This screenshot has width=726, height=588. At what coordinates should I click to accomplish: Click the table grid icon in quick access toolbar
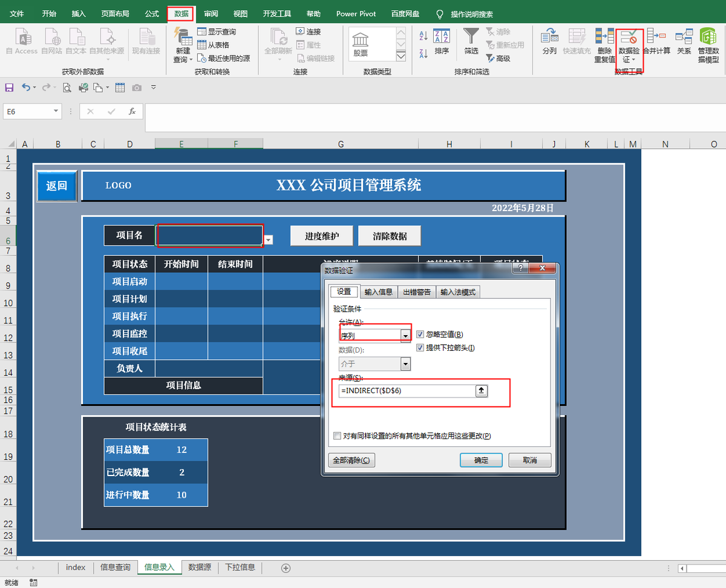120,88
